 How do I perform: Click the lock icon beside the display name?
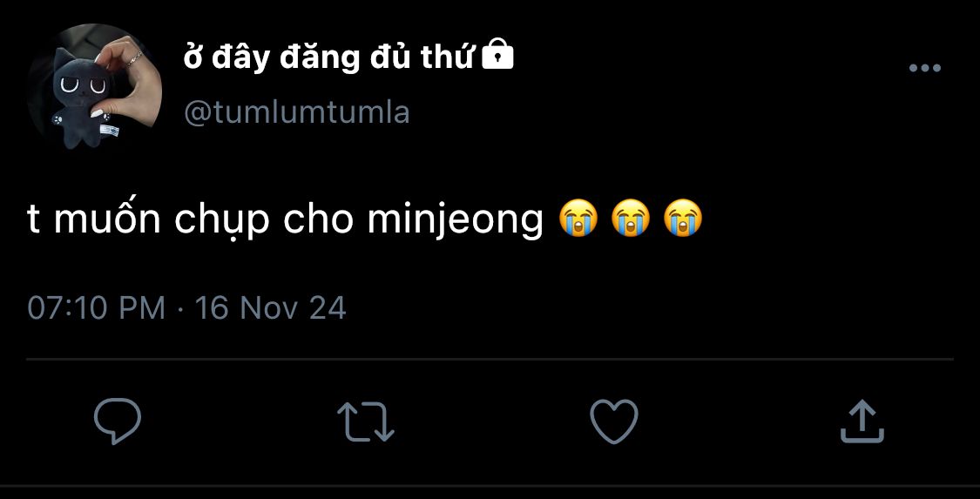point(497,57)
